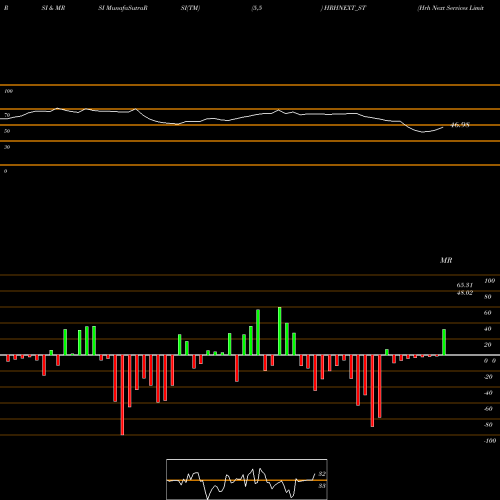Click the longest red histogram bar
This screenshot has width=500, height=500.
click(122, 395)
